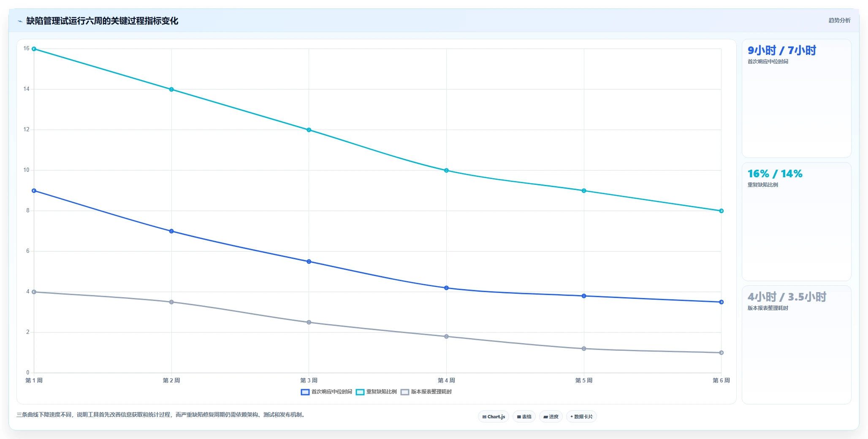Toggle the 重复缺陷比例 legend item
This screenshot has width=868, height=439.
tap(376, 392)
